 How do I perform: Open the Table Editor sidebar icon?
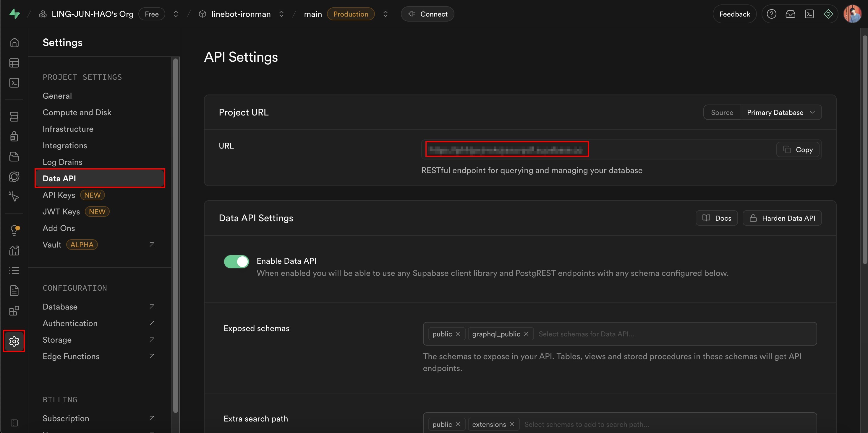pos(14,63)
